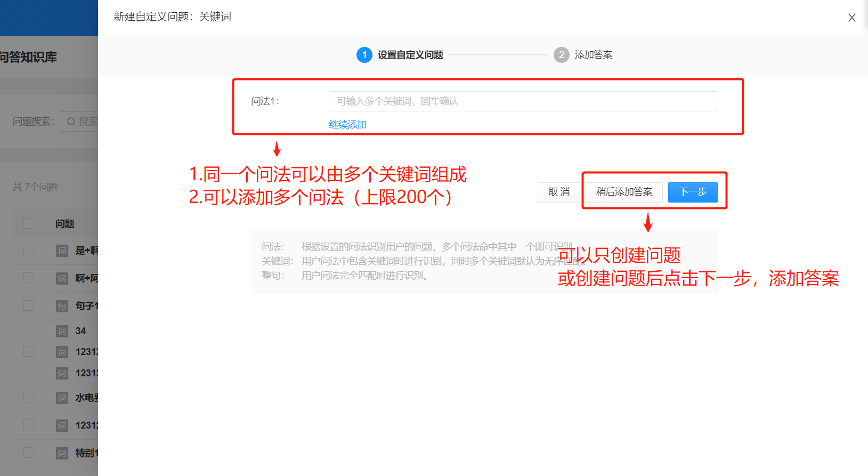The image size is (868, 476).
Task: Click the 问法1 keyword input field
Action: pyautogui.click(x=523, y=101)
